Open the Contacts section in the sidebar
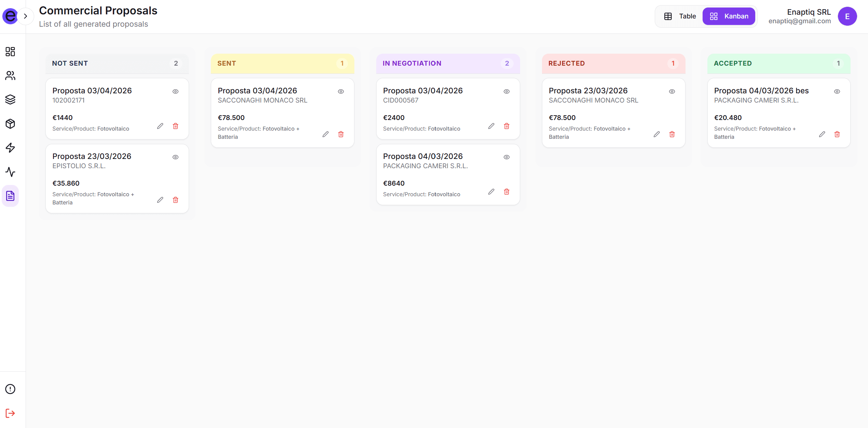The image size is (868, 428). 10,76
